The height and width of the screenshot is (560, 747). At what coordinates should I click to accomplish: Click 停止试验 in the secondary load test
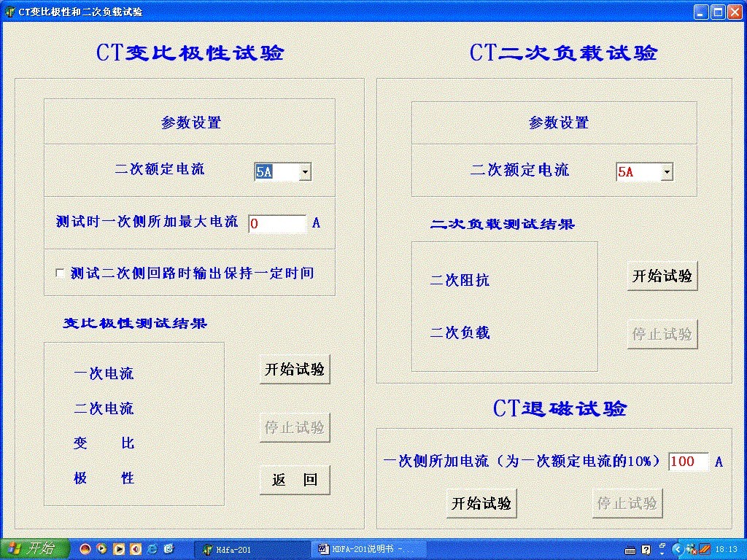[662, 333]
